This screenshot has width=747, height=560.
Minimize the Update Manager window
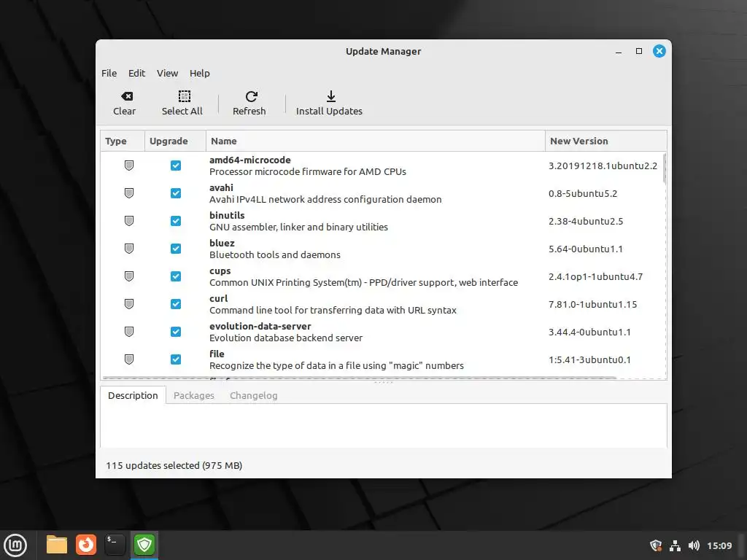(x=619, y=52)
